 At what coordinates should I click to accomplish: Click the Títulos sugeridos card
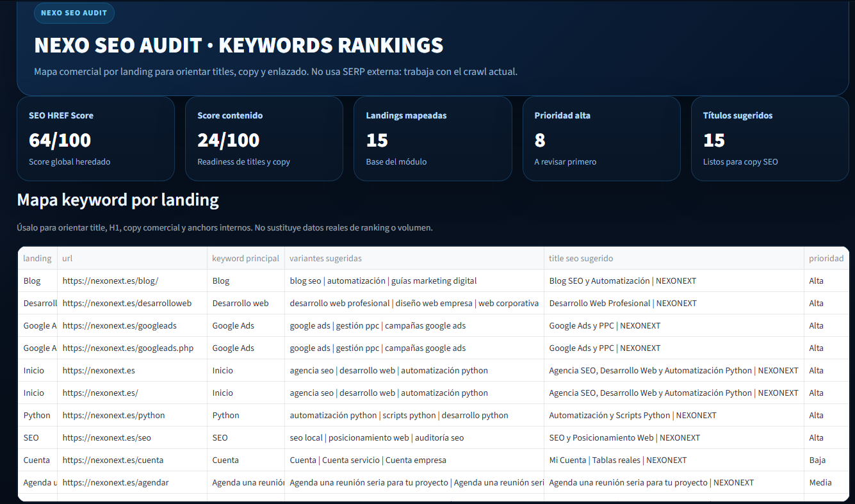click(770, 138)
